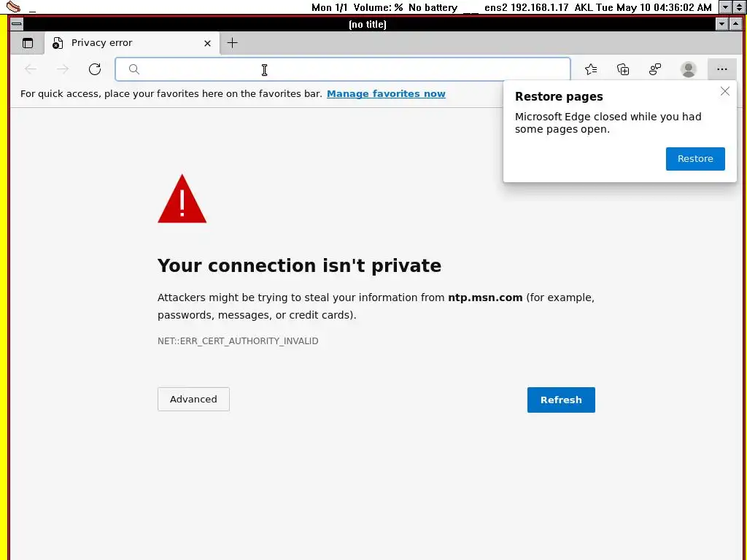Click the ntp.msn.com domain text
The width and height of the screenshot is (747, 560).
tap(485, 297)
